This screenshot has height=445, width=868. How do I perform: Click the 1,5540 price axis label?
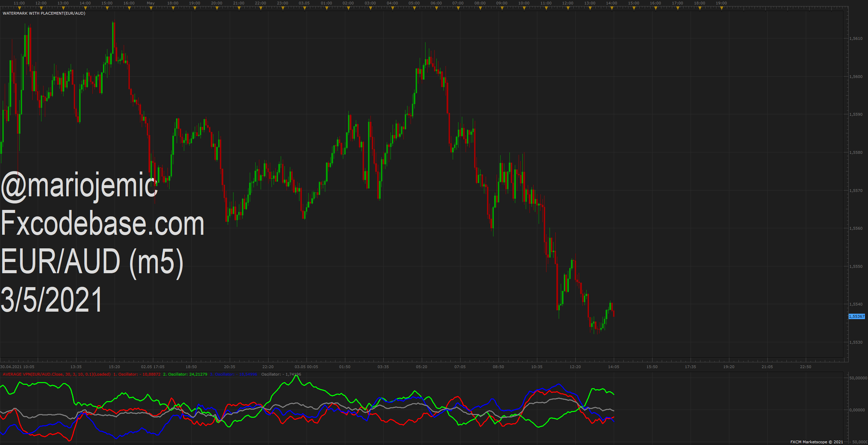(856, 304)
